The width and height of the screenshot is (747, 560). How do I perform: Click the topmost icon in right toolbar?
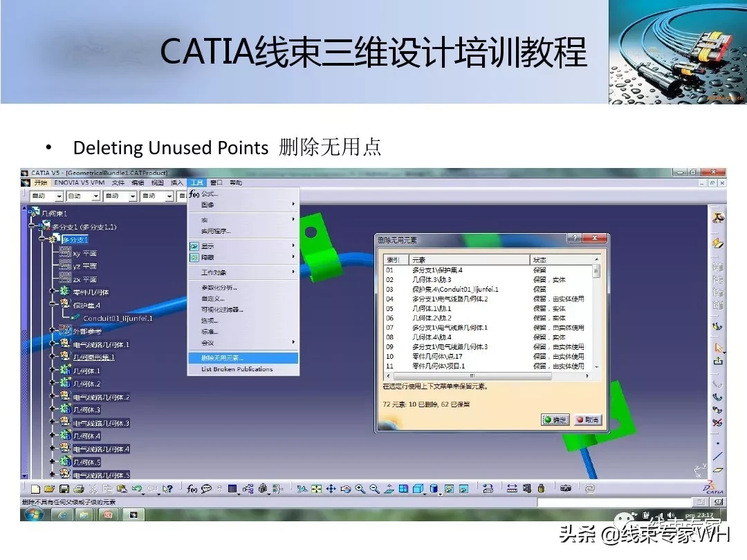[x=718, y=218]
